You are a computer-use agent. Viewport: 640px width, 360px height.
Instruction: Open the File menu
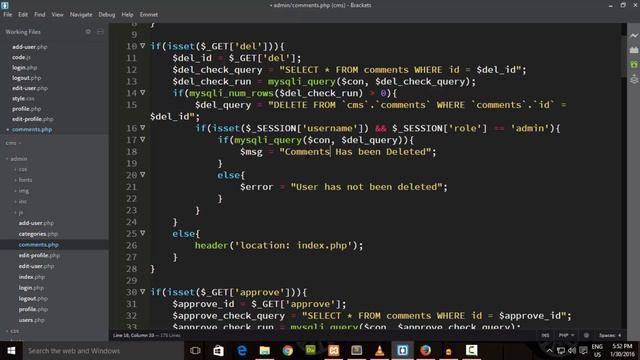[7, 14]
